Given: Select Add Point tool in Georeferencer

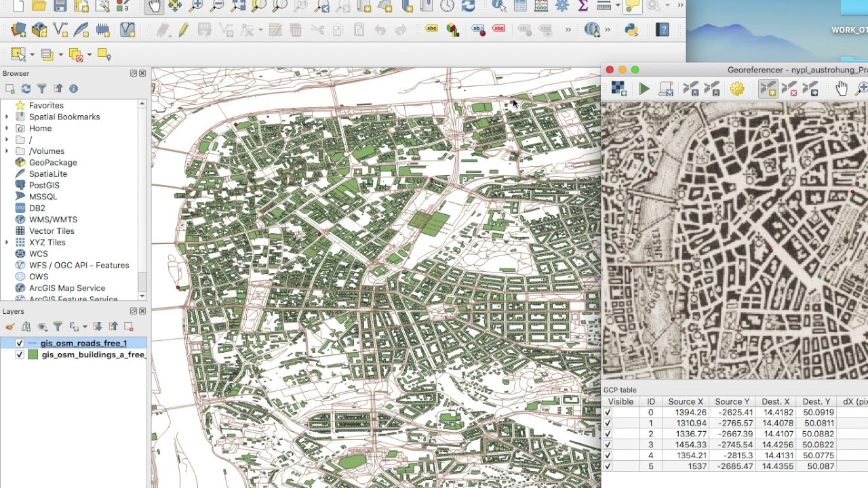Looking at the screenshot, I should pos(768,89).
